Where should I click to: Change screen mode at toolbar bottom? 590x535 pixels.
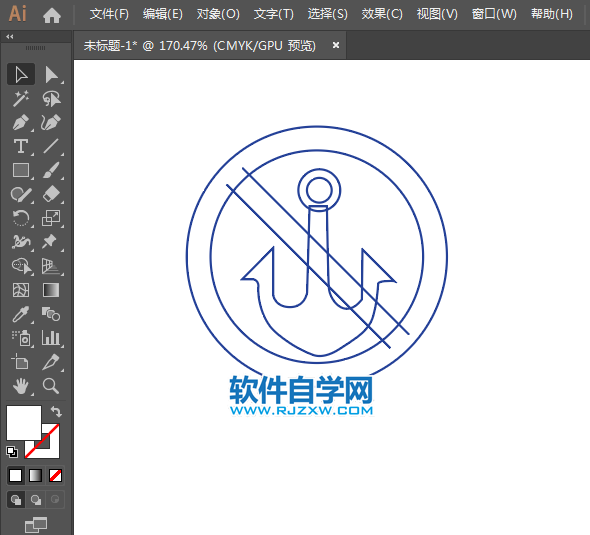36,525
